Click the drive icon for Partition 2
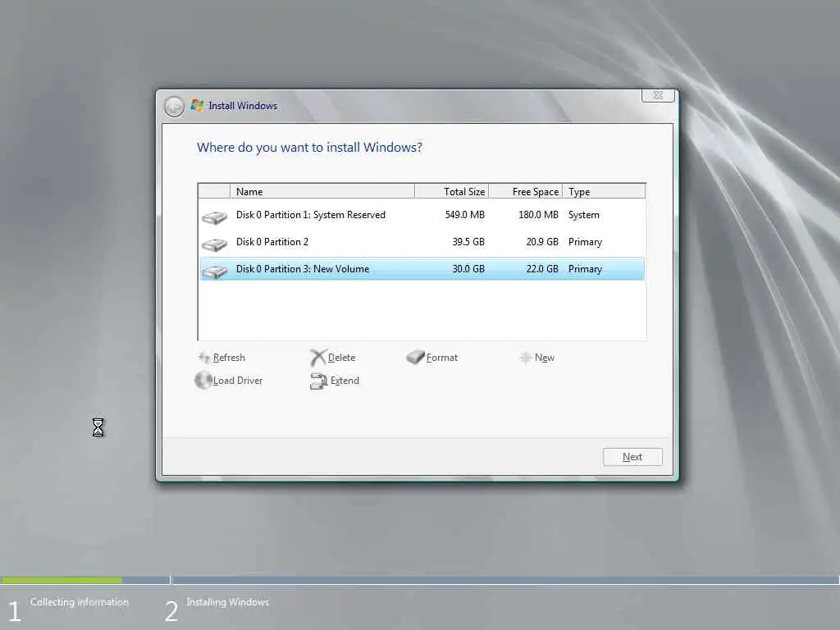840x630 pixels. point(214,244)
